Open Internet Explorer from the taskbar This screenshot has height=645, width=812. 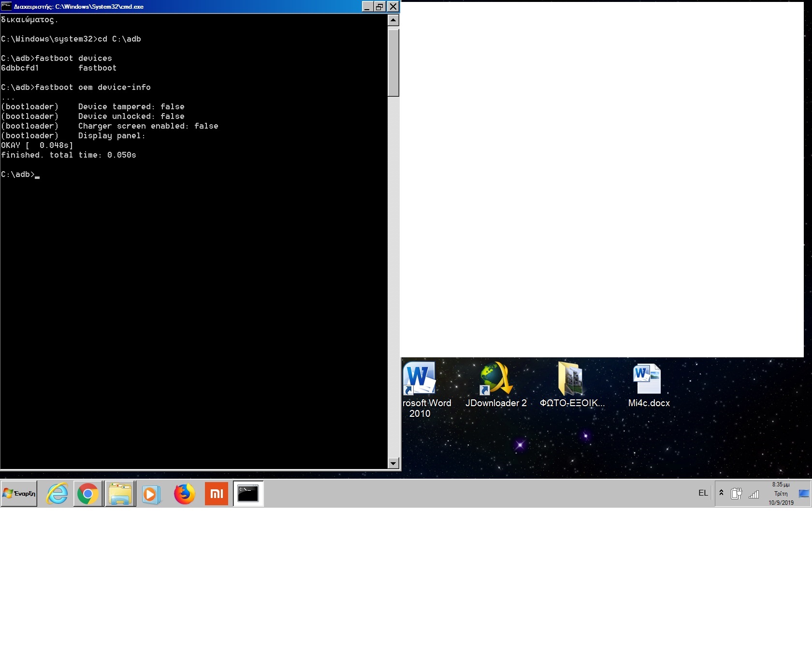[57, 494]
